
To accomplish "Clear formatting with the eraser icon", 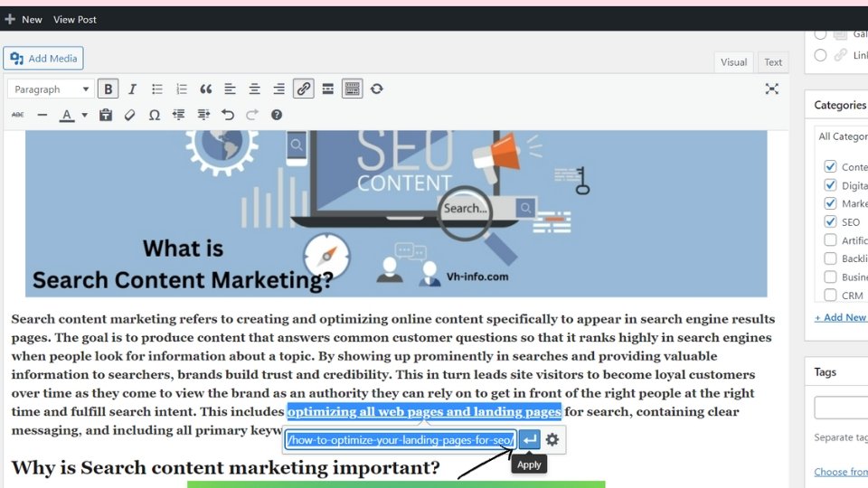I will point(129,115).
